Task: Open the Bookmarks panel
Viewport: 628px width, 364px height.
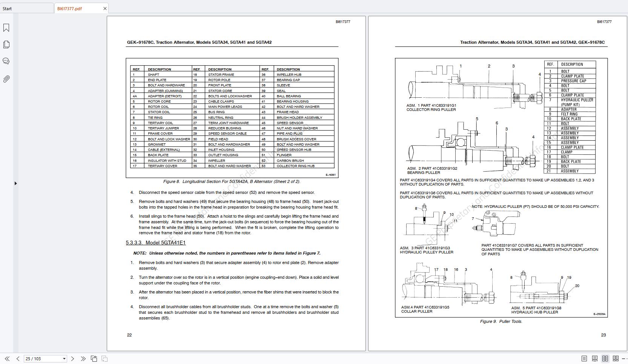Action: tap(6, 28)
